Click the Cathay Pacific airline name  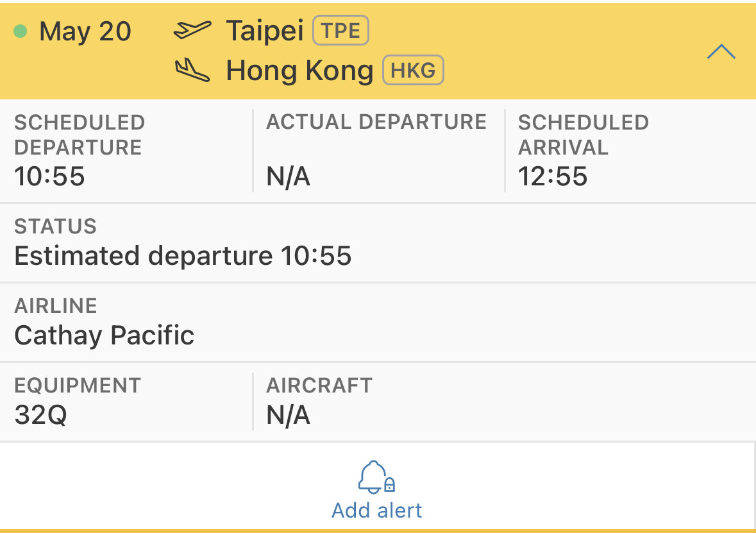point(104,335)
